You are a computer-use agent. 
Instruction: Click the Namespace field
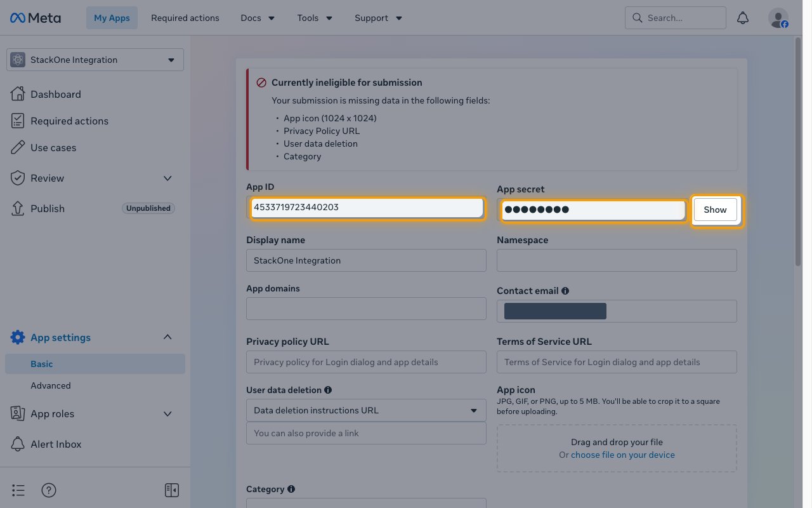(617, 260)
